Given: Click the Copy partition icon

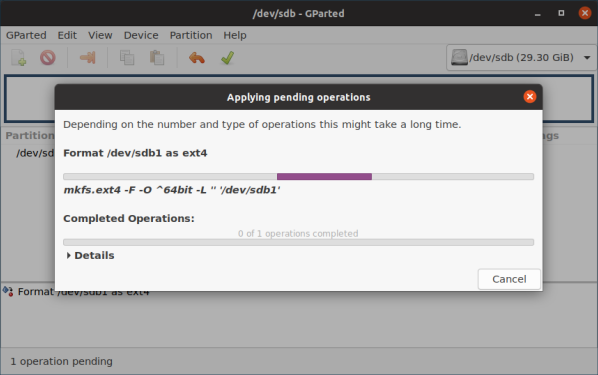Looking at the screenshot, I should pyautogui.click(x=127, y=58).
